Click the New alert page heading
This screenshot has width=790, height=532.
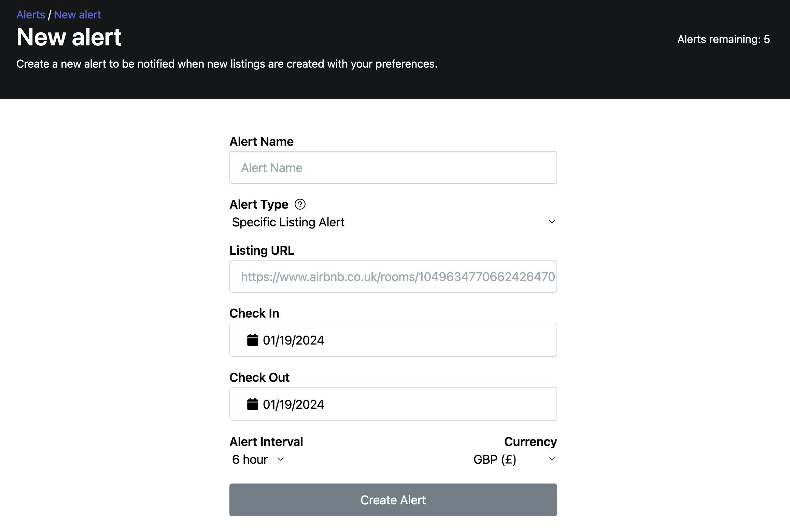pos(69,37)
